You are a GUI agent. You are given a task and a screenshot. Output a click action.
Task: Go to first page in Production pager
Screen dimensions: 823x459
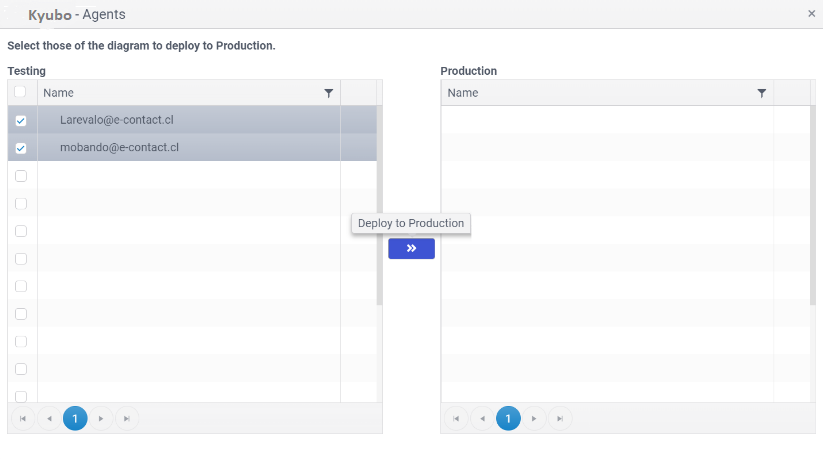[455, 418]
